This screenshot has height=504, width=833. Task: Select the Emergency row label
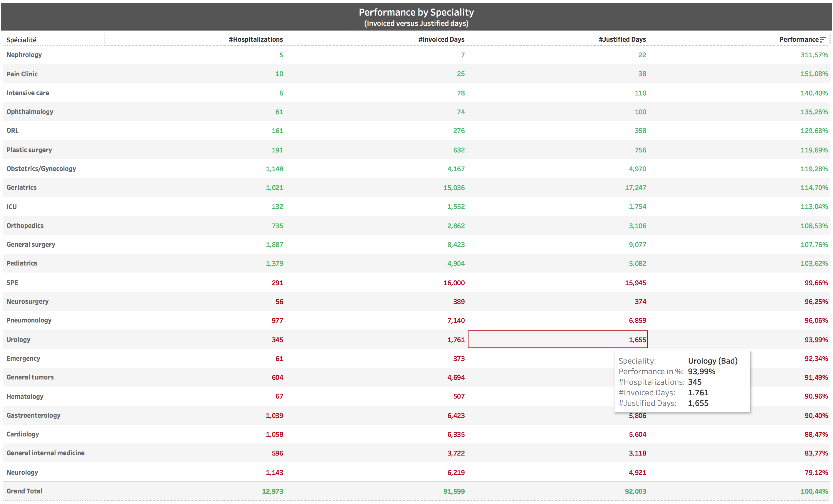(x=23, y=358)
